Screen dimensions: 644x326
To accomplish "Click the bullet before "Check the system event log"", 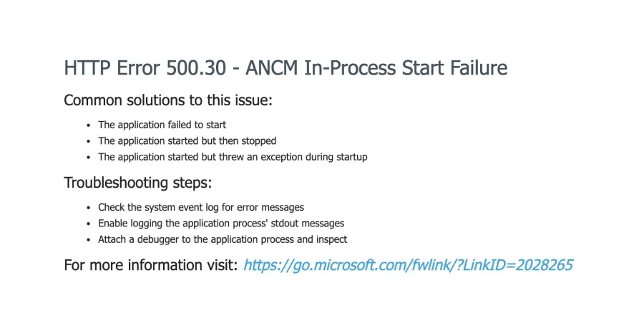I will tap(88, 208).
